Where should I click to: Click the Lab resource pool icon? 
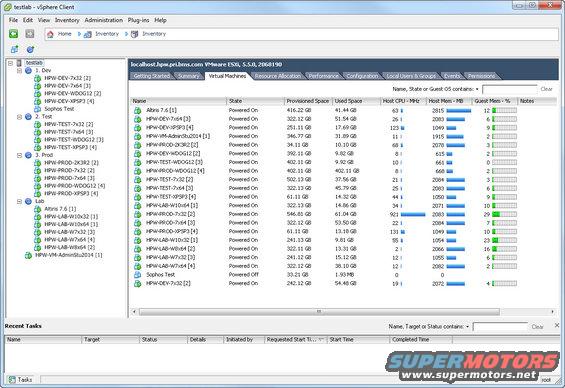(28, 201)
